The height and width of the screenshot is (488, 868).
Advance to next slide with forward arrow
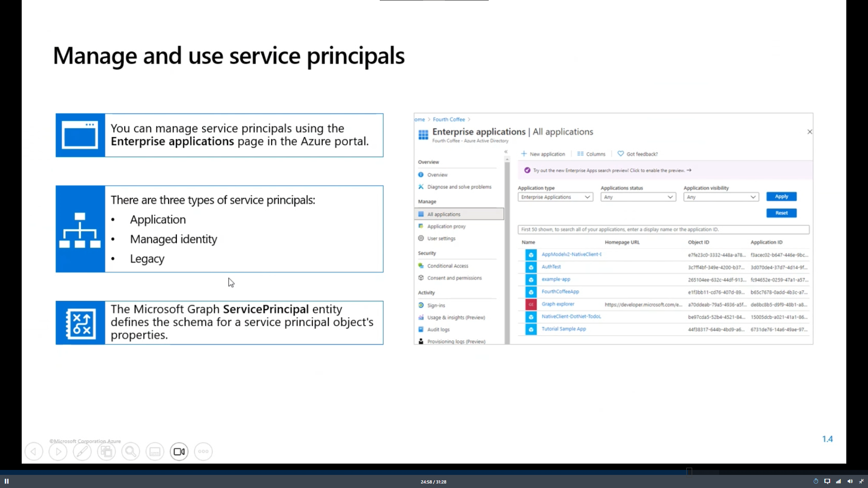pyautogui.click(x=58, y=451)
